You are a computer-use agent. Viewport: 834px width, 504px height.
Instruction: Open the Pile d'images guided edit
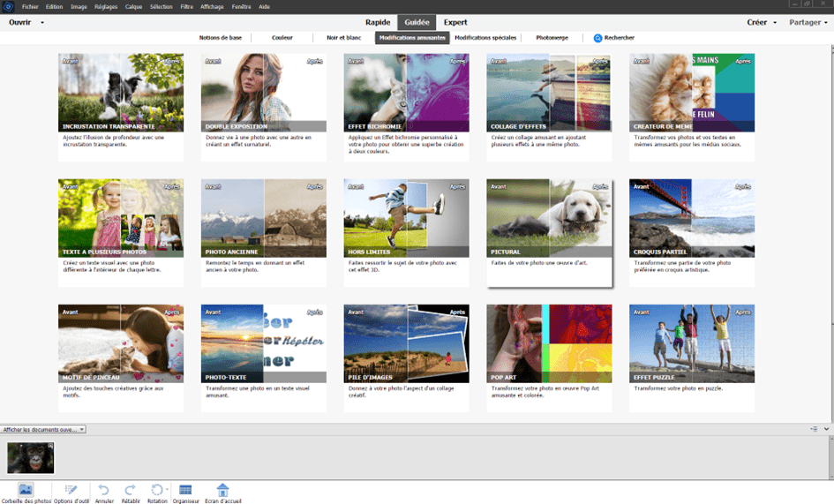pyautogui.click(x=406, y=358)
